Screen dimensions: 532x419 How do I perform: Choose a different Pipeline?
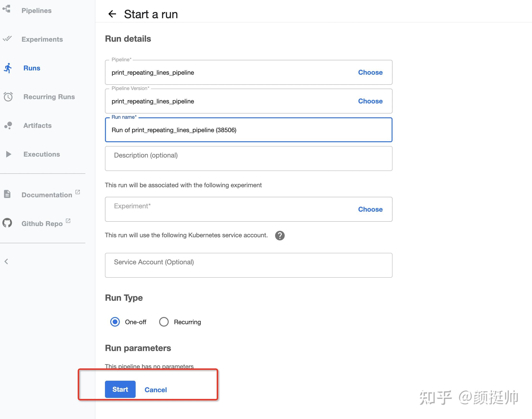370,72
